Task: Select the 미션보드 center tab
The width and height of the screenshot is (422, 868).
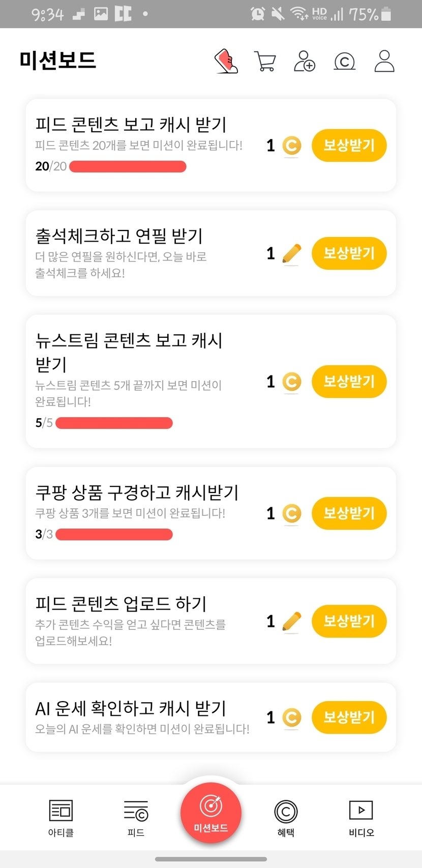Action: coord(211,813)
